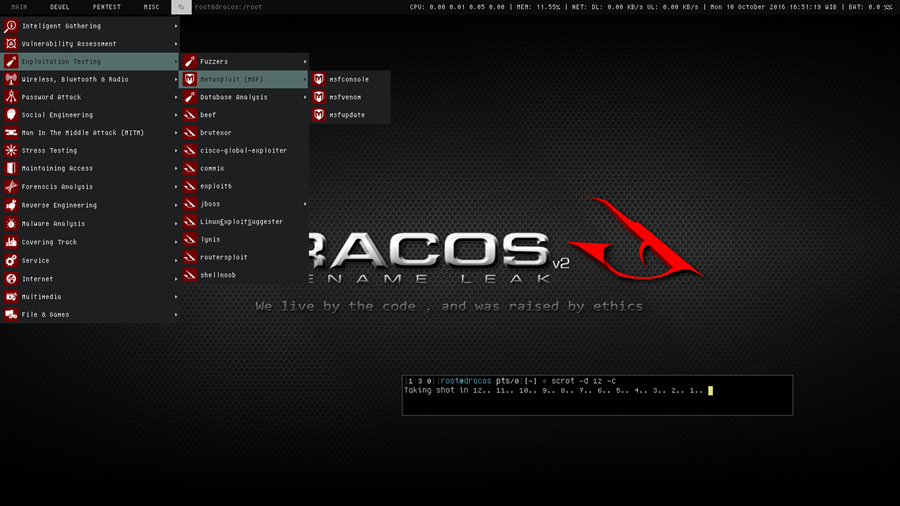Expand the Password Attack submenu arrow
Screen dimensions: 900x506
click(176, 97)
